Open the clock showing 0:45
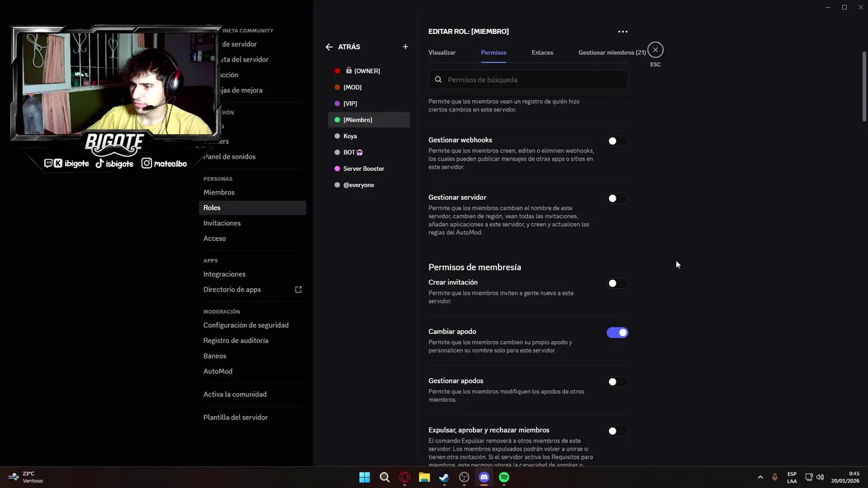The width and height of the screenshot is (868, 488). click(846, 477)
